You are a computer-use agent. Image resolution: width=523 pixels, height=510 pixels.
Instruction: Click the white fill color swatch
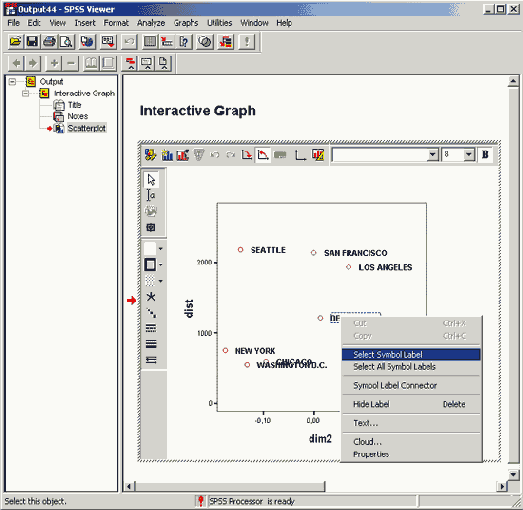(x=150, y=249)
